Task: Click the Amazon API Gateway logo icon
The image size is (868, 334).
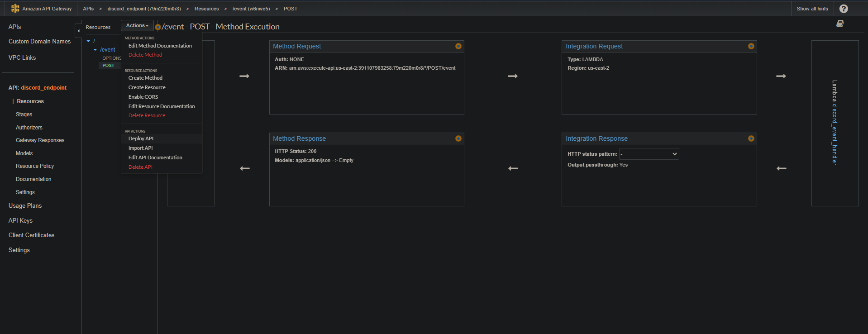Action: pos(15,9)
